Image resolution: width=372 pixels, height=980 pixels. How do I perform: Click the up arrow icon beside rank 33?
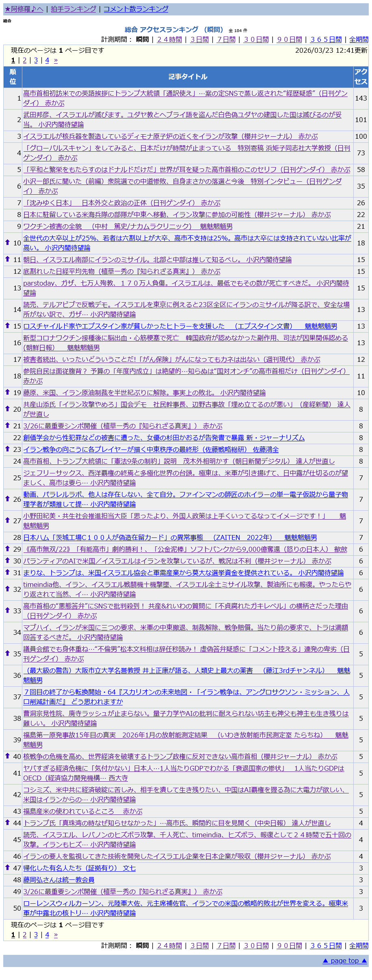coord(7,610)
